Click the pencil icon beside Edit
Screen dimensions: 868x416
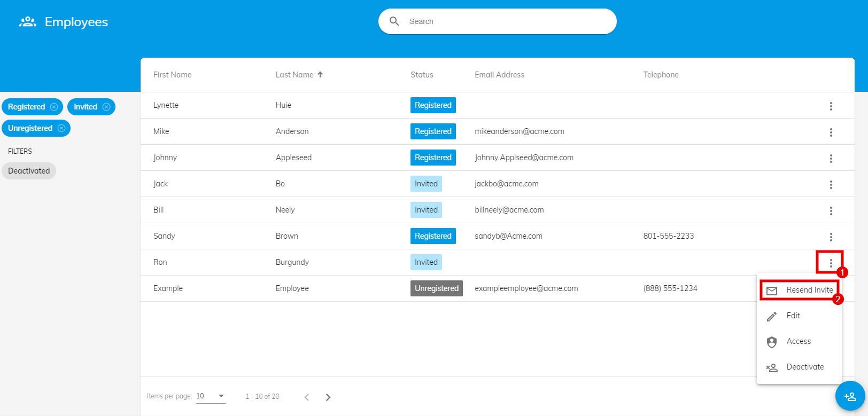[x=772, y=316]
